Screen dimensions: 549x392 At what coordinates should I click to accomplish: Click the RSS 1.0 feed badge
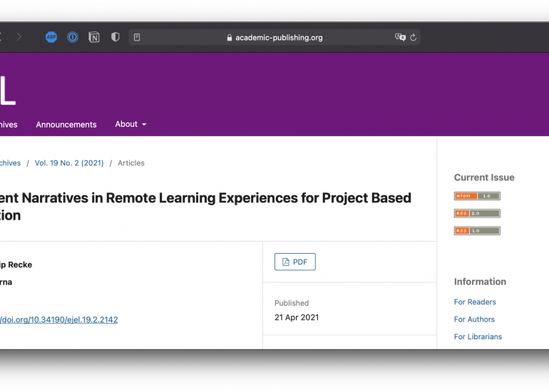pyautogui.click(x=477, y=231)
